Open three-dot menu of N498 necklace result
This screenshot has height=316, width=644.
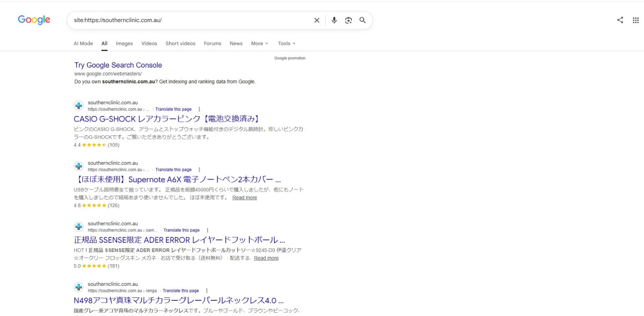click(x=207, y=291)
